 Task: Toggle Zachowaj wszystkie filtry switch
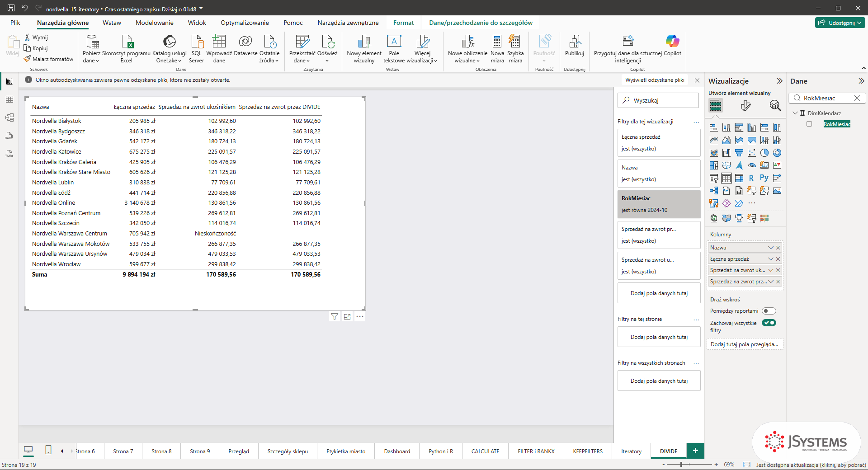click(x=769, y=323)
